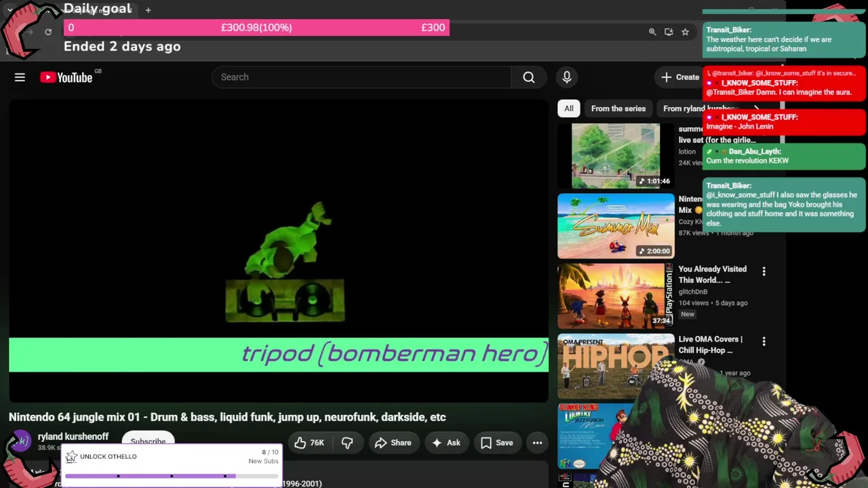868x488 pixels.
Task: Open options for 'Live OMA Covers' video
Action: tap(764, 342)
